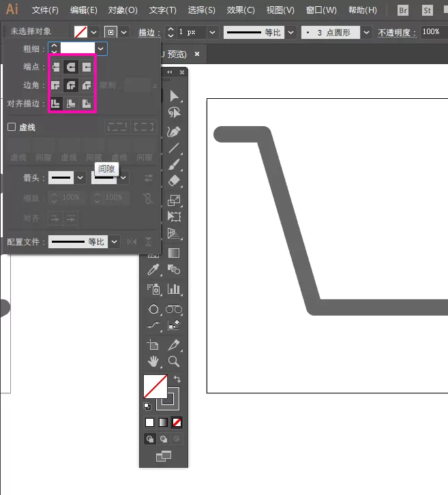Open the 窗口(W) menu

[321, 10]
